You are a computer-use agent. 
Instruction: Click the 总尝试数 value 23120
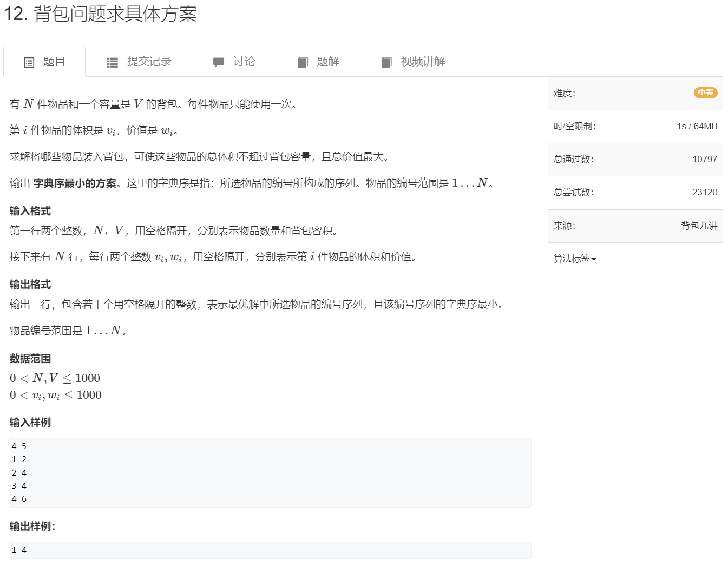705,192
